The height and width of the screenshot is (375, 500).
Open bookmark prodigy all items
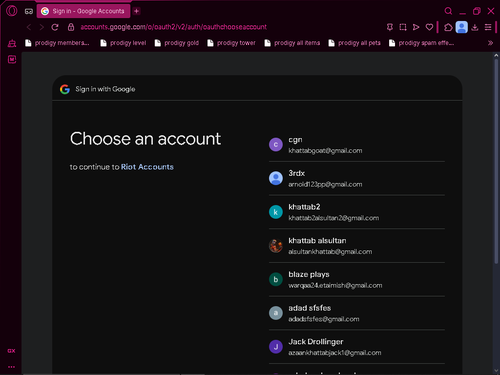click(292, 43)
